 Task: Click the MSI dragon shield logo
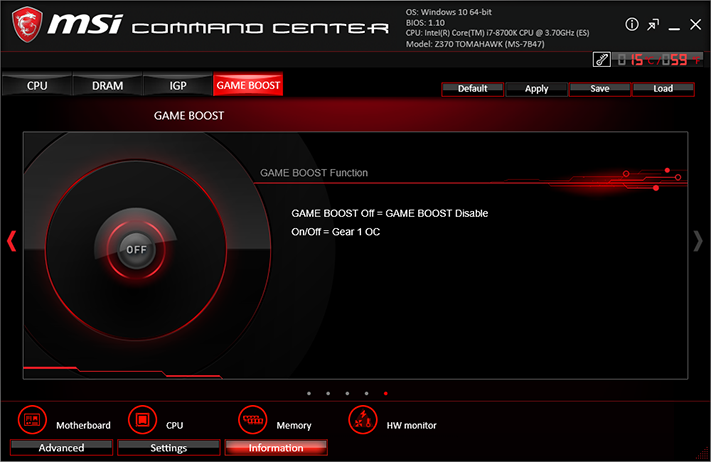27,24
